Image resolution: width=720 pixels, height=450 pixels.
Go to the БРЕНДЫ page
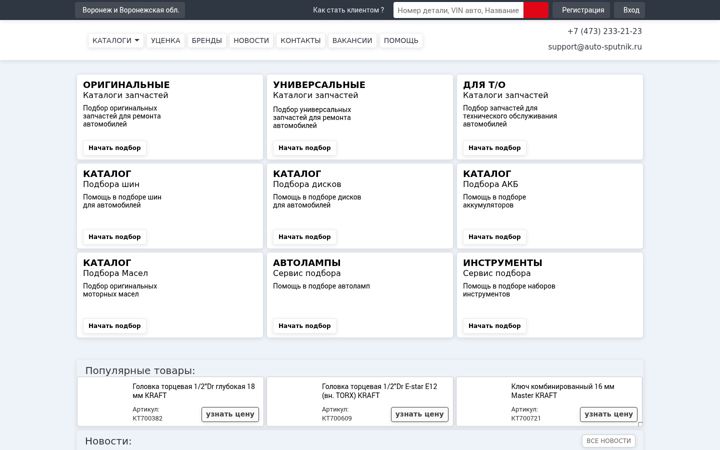pyautogui.click(x=207, y=40)
